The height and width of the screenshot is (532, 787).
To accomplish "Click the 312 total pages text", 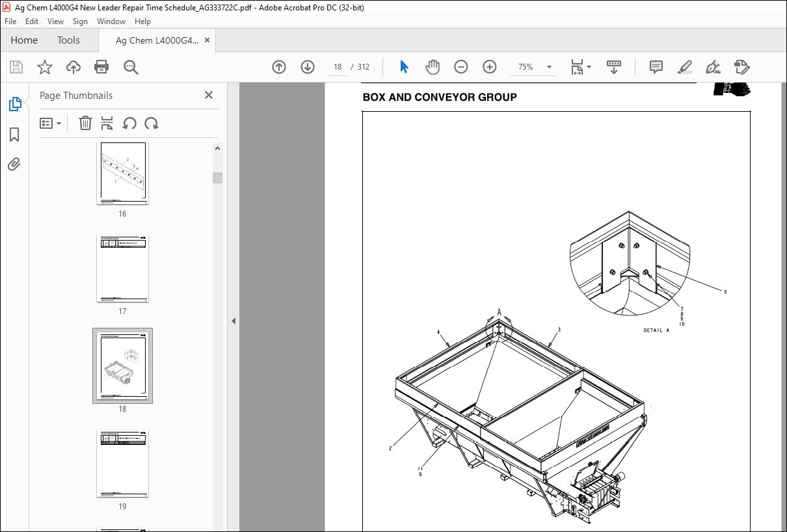I will [x=364, y=67].
